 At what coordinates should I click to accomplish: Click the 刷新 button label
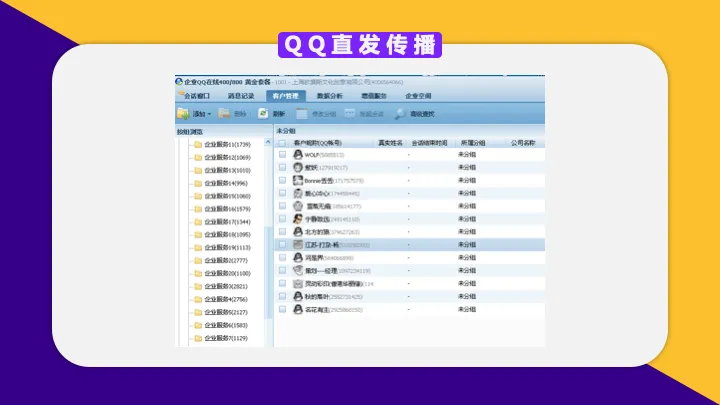tap(279, 114)
